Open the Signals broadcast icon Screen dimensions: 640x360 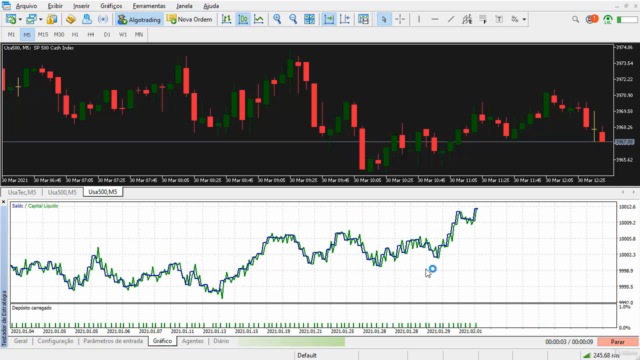pyautogui.click(x=103, y=19)
